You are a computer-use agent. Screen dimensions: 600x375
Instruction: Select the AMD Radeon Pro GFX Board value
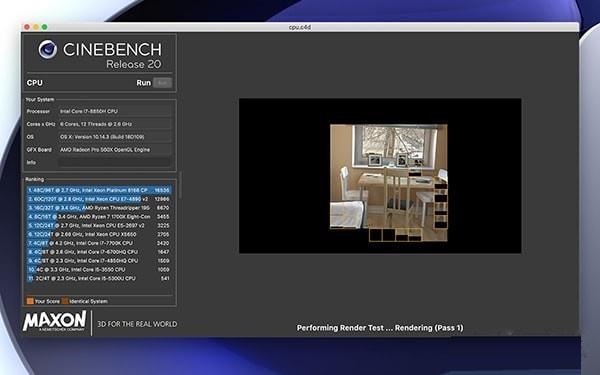point(105,150)
